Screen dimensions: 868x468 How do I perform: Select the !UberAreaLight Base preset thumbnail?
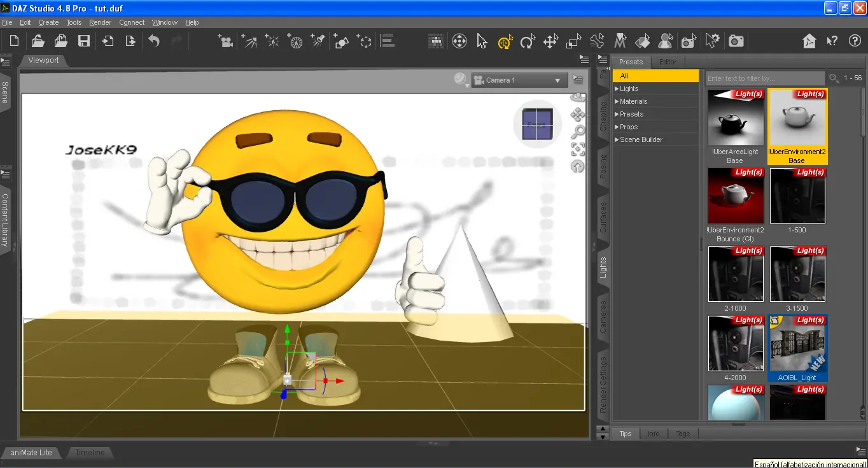click(x=735, y=118)
